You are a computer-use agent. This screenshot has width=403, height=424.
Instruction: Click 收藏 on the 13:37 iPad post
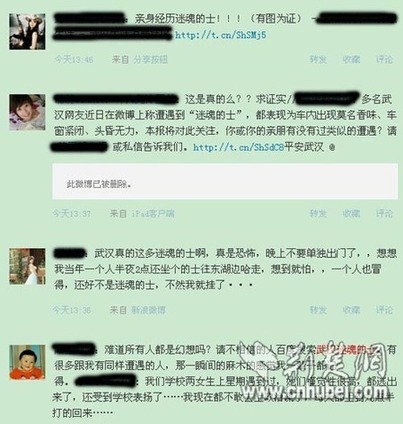point(351,213)
